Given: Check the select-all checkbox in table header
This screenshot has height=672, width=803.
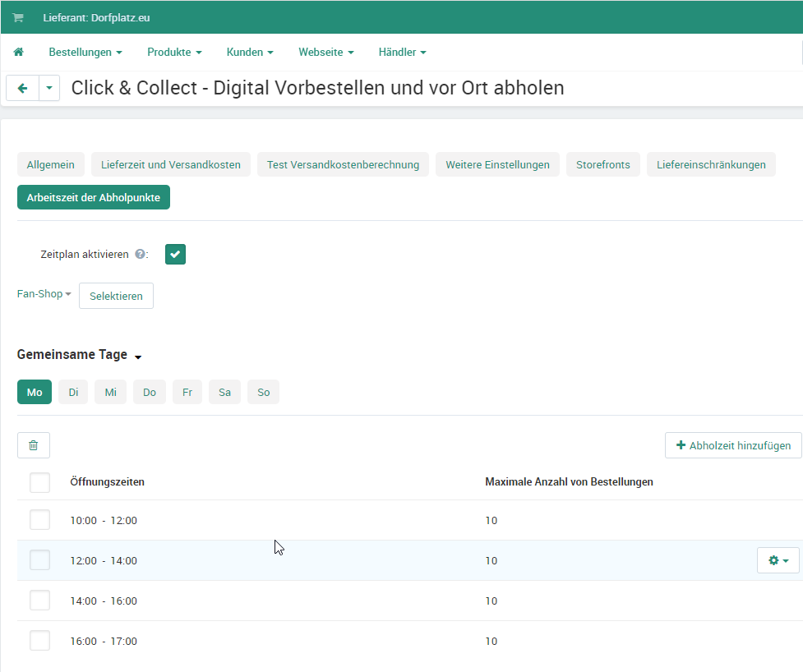Looking at the screenshot, I should (39, 482).
